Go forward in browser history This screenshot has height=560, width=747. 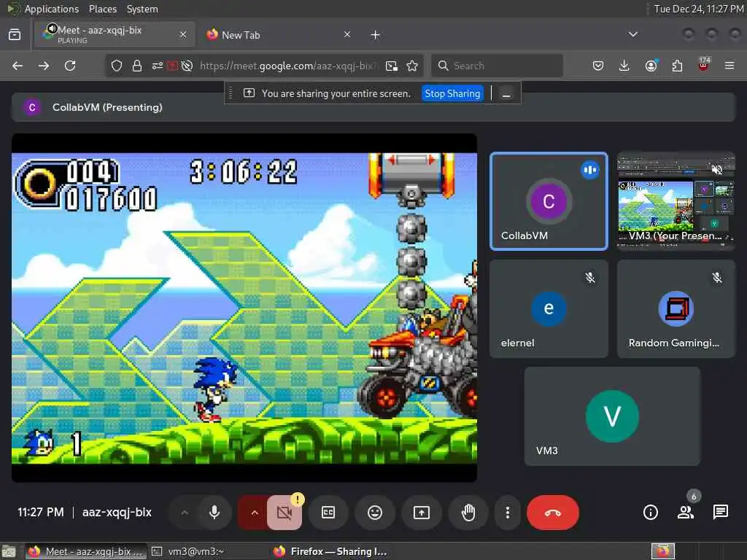pyautogui.click(x=44, y=66)
